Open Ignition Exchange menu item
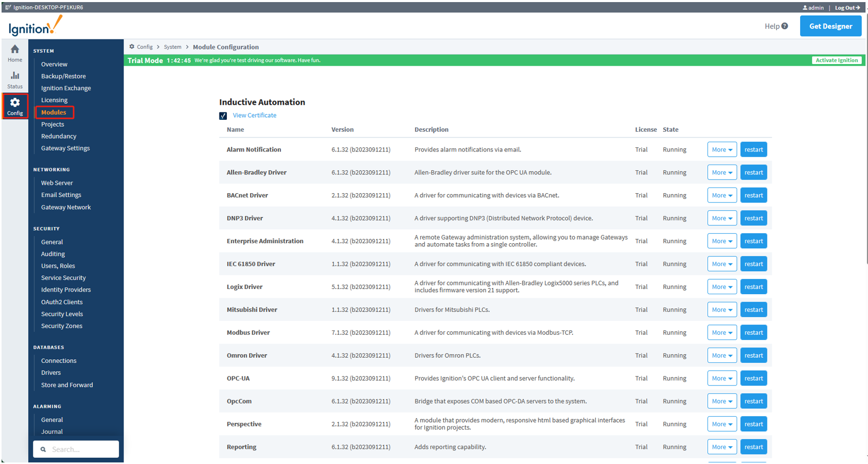Viewport: 868px width, 464px height. coord(66,89)
